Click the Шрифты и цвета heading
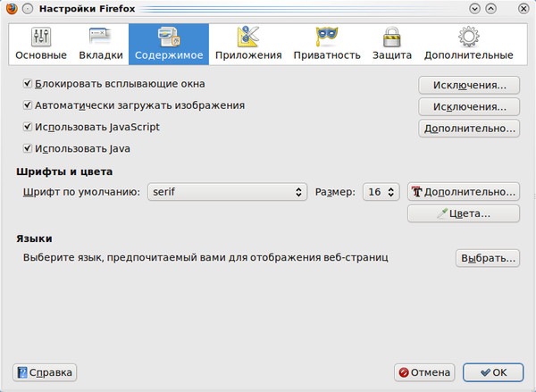This screenshot has width=536, height=392. [x=64, y=171]
